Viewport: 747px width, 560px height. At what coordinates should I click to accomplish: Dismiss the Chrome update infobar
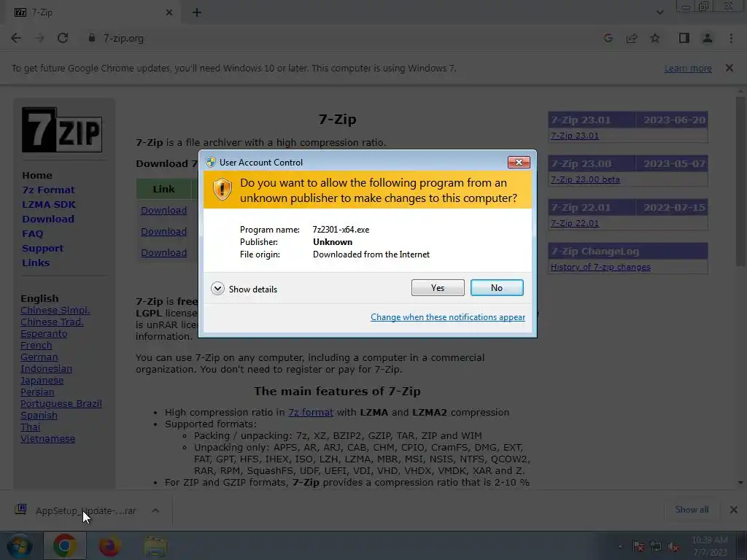729,68
